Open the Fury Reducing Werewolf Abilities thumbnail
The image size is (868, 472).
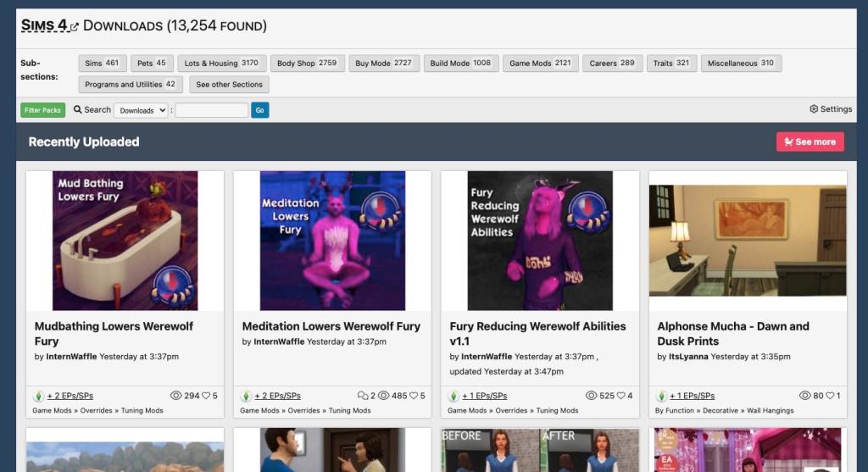tap(540, 241)
